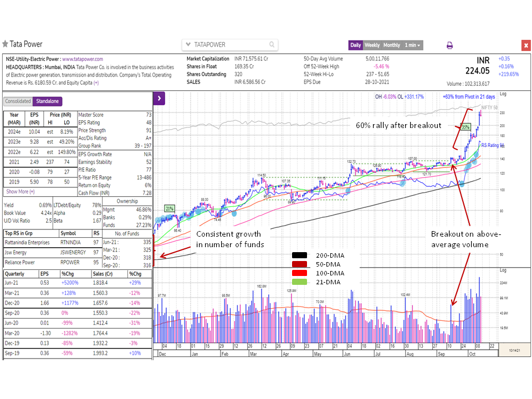532x399 pixels.
Task: Click the favorite star next to Tata Power
Action: pos(5,44)
